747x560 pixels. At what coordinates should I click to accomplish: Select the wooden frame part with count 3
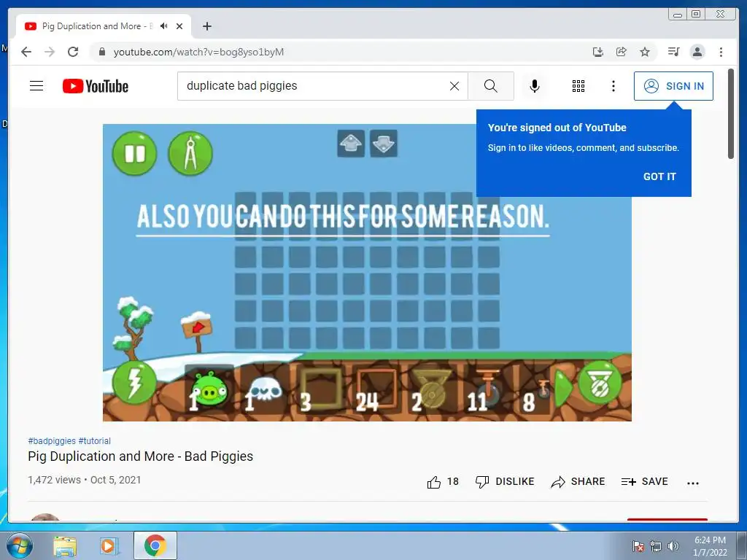321,389
